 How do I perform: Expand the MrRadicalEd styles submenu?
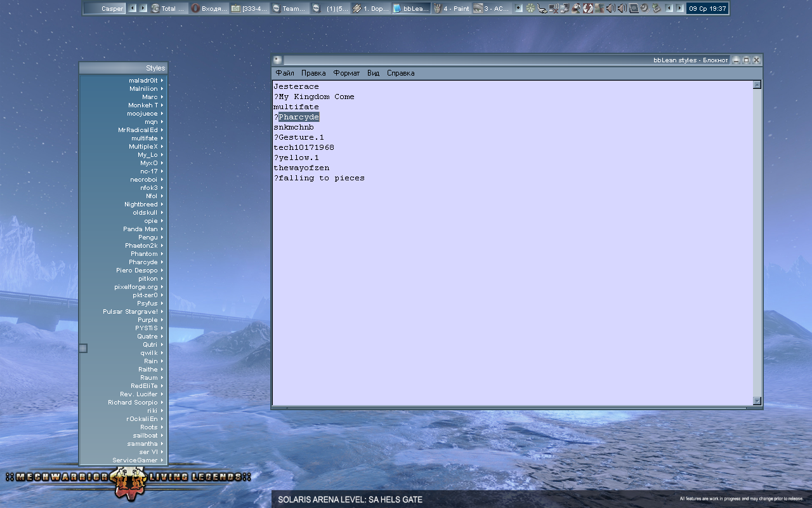click(123, 130)
